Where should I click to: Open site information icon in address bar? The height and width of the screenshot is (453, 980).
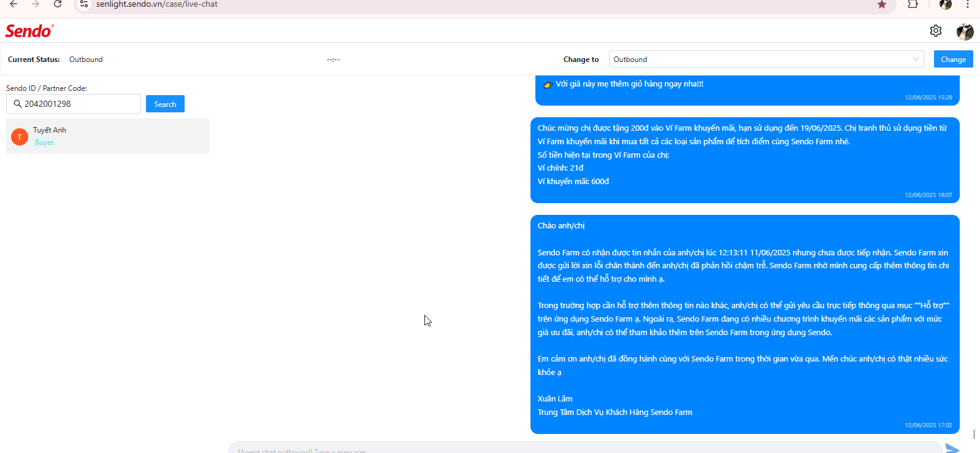point(84,4)
